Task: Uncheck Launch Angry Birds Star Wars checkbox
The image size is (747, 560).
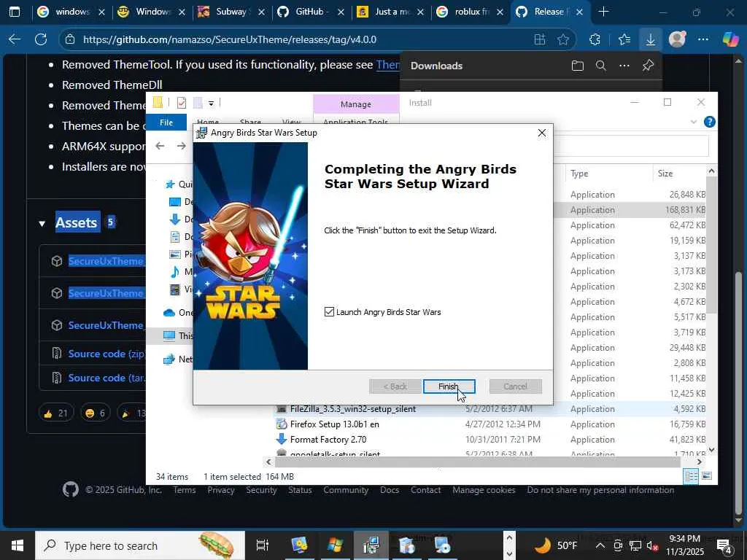Action: (329, 312)
